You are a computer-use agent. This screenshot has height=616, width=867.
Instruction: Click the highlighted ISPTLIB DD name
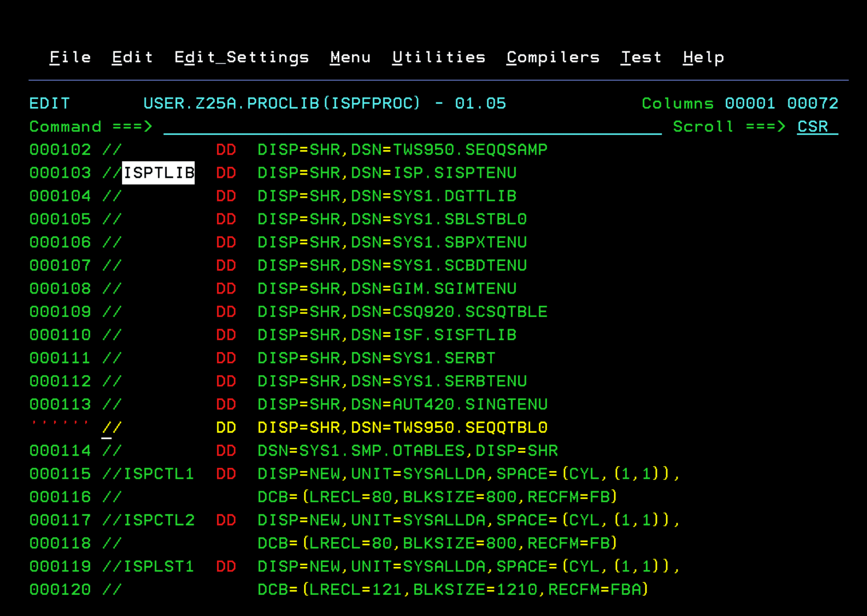[158, 173]
